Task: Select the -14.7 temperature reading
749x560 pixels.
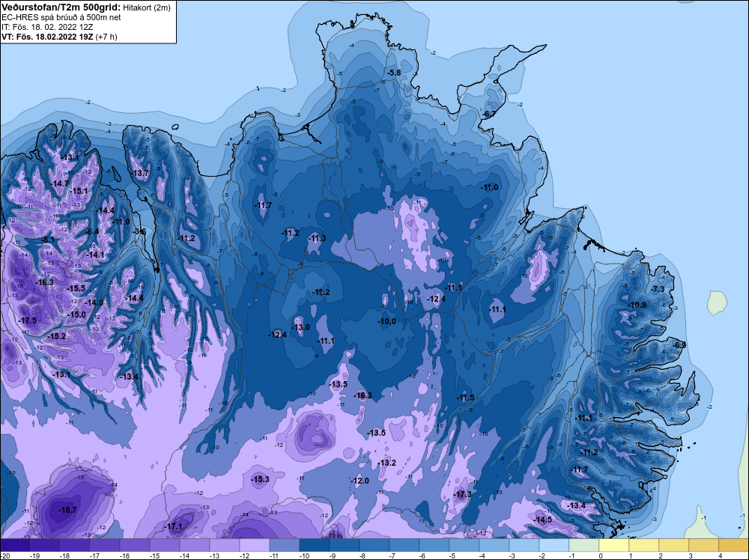Action: coord(60,184)
